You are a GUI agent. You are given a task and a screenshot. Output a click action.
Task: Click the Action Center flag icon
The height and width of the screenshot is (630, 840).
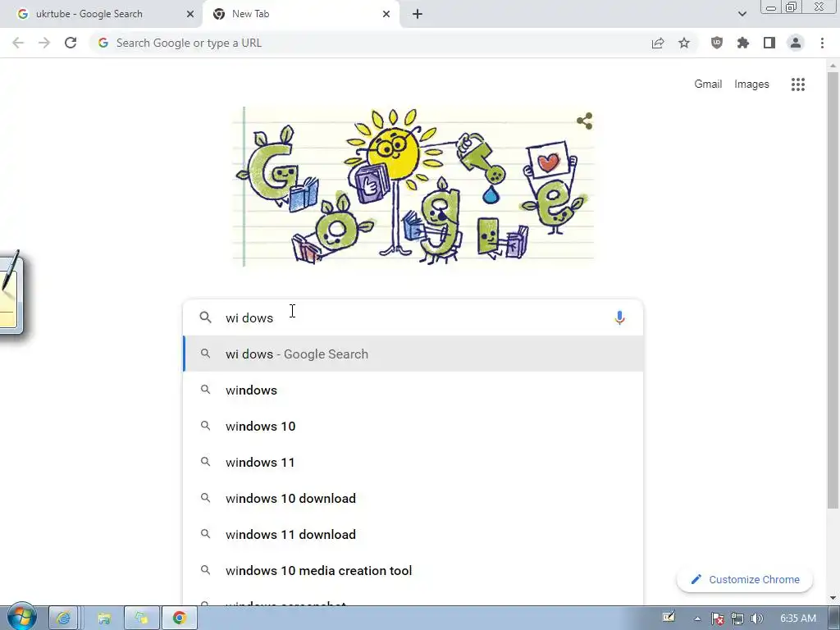[717, 619]
